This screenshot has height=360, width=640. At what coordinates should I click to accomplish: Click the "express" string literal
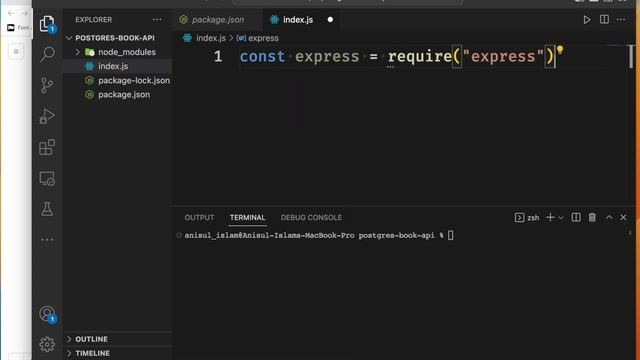(503, 56)
